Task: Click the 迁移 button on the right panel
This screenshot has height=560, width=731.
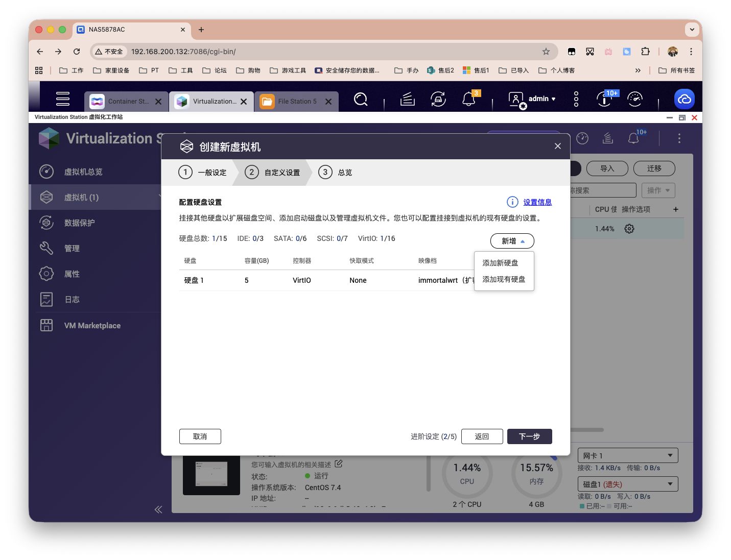Action: pyautogui.click(x=654, y=168)
